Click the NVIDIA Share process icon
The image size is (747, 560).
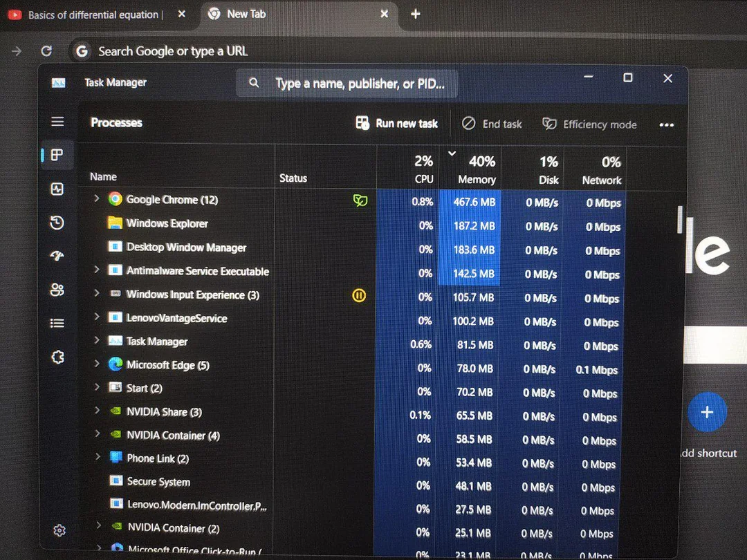coord(116,411)
